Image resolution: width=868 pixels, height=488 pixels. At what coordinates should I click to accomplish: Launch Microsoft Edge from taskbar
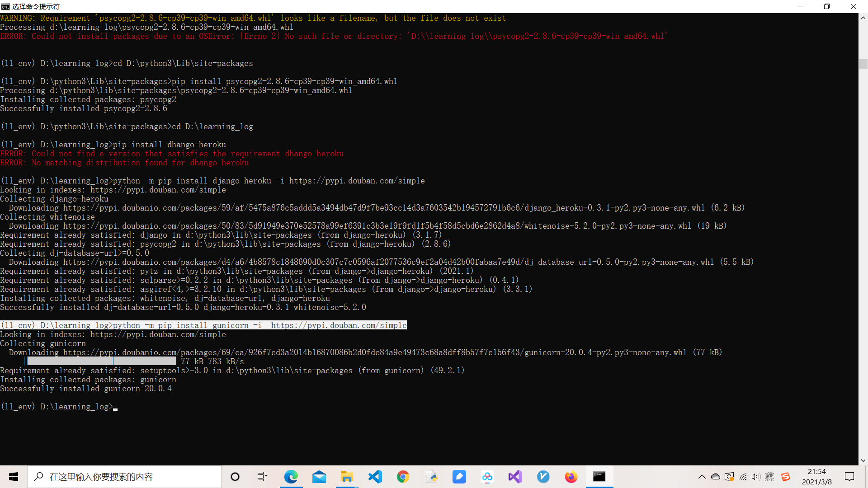(292, 477)
